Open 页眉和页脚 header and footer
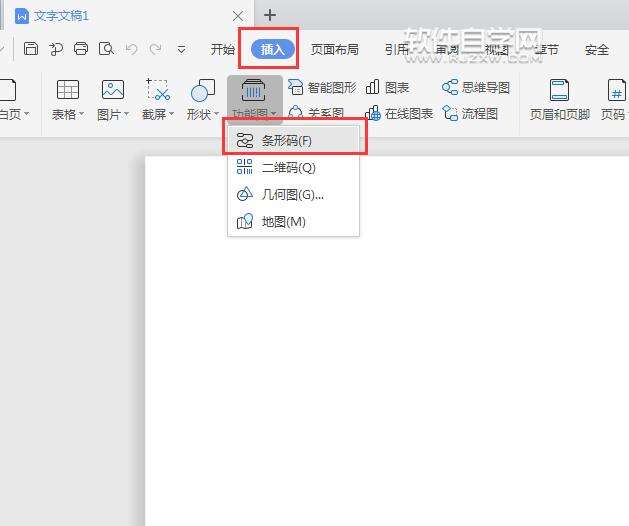629x526 pixels. click(559, 99)
